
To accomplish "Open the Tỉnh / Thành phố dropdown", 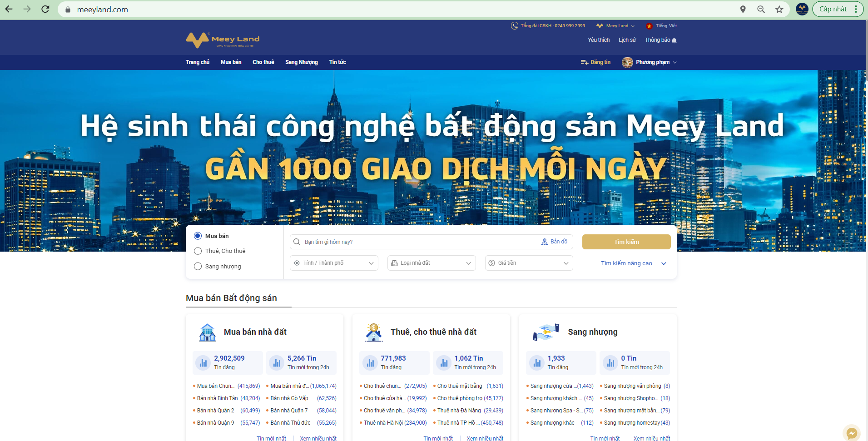I will tap(334, 263).
